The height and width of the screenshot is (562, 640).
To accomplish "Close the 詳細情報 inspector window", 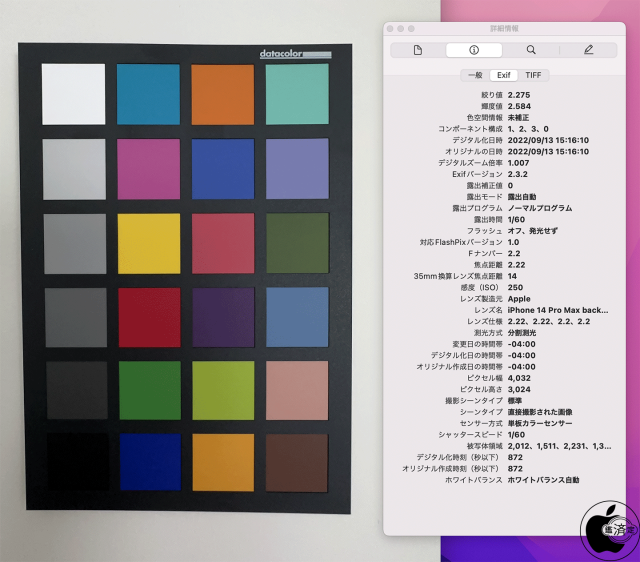I will [391, 29].
